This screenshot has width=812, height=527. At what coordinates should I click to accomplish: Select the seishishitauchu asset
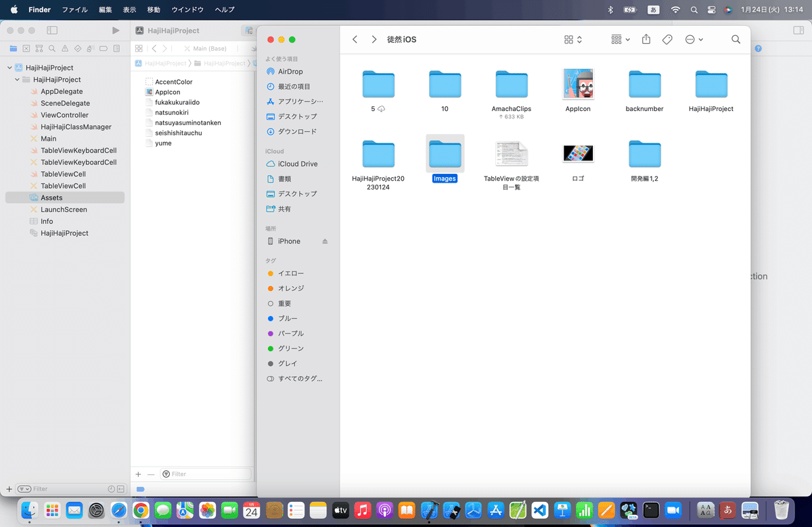coord(179,133)
